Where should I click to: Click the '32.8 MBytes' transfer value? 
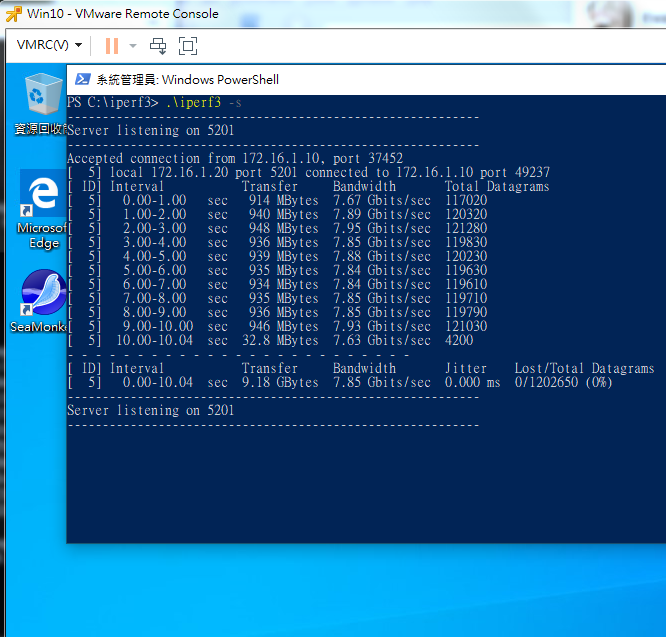pos(280,341)
